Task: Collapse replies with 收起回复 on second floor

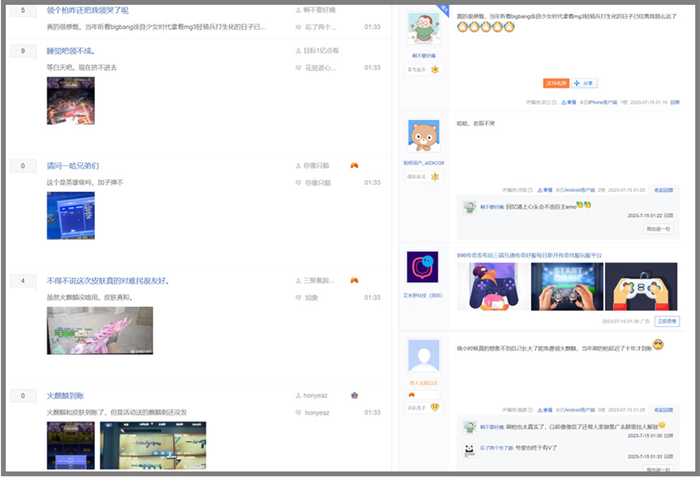Action: point(663,189)
